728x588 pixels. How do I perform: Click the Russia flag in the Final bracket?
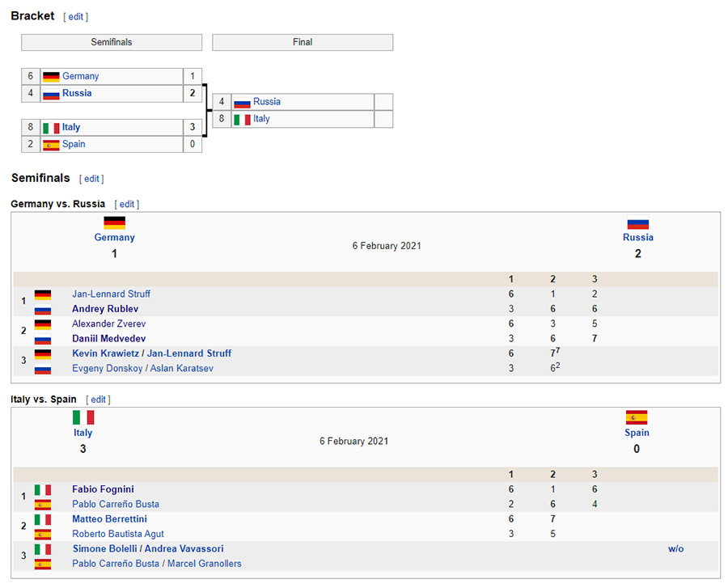pyautogui.click(x=242, y=103)
